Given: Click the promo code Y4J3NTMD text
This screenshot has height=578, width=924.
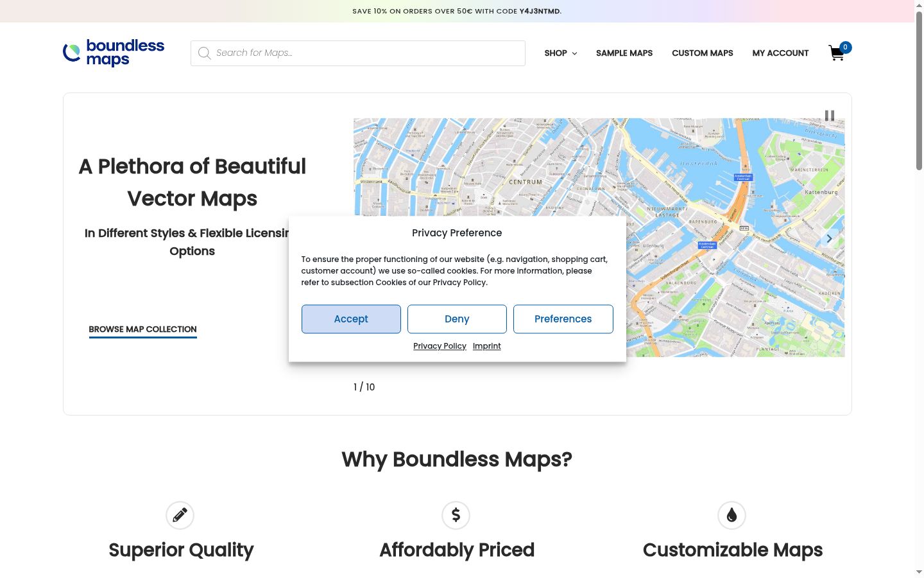Looking at the screenshot, I should (539, 11).
